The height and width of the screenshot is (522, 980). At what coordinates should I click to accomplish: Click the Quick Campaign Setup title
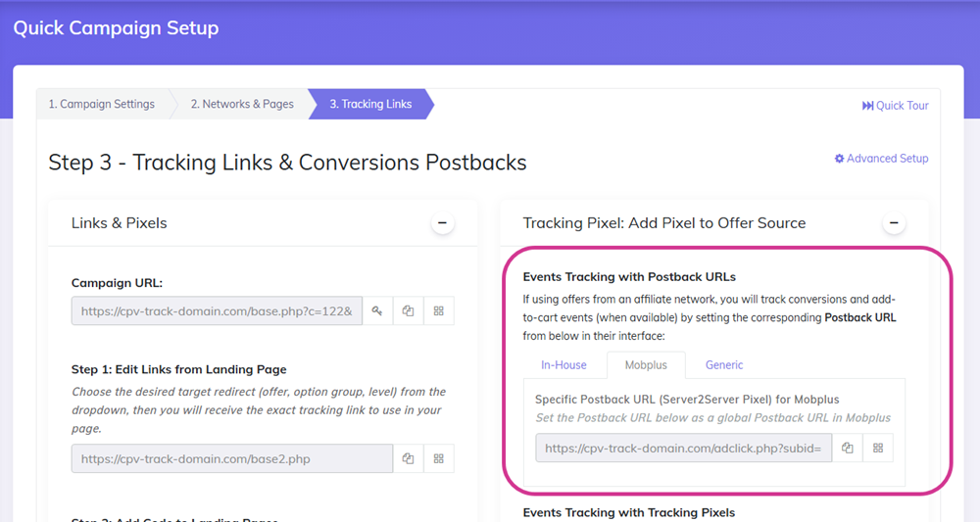click(x=117, y=28)
